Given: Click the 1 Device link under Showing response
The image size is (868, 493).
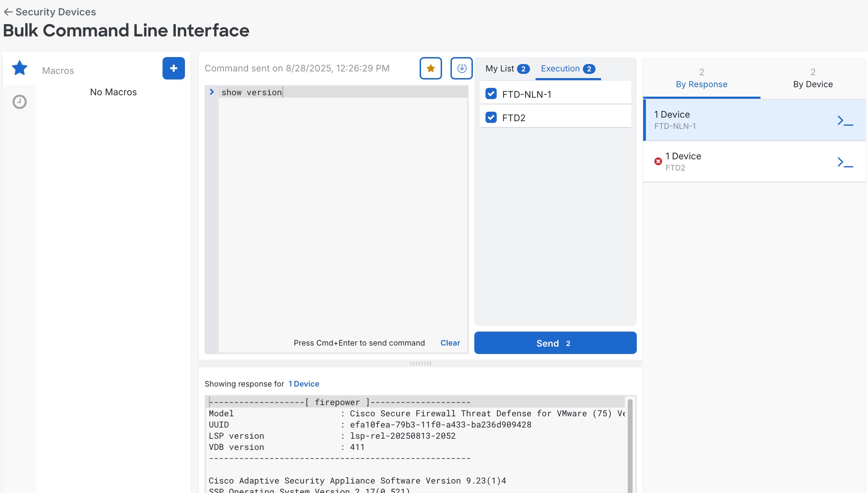Looking at the screenshot, I should 303,384.
